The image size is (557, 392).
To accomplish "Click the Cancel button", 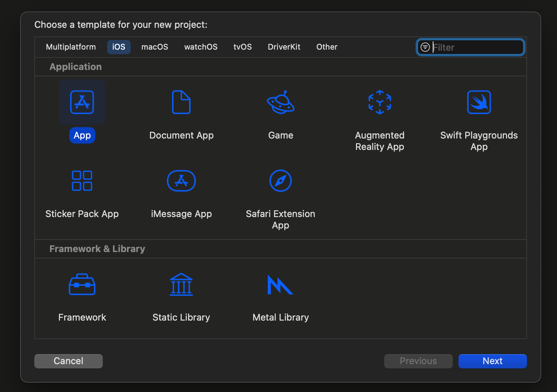I will (69, 361).
